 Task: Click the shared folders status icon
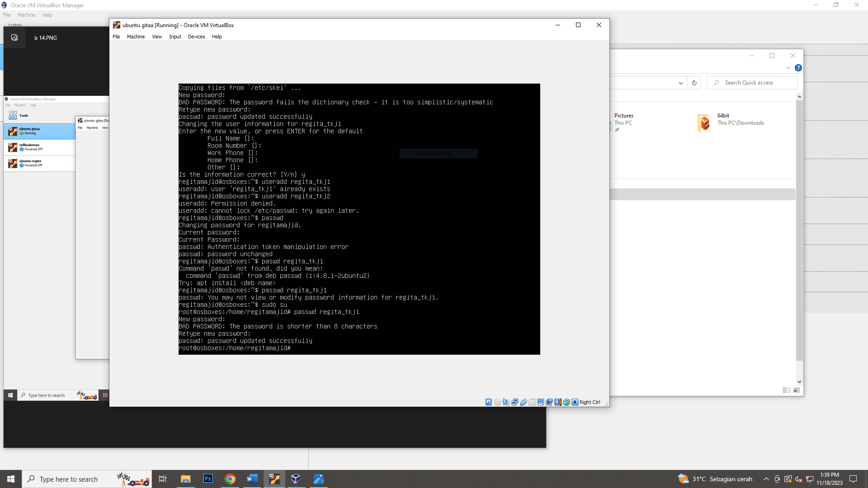(532, 402)
